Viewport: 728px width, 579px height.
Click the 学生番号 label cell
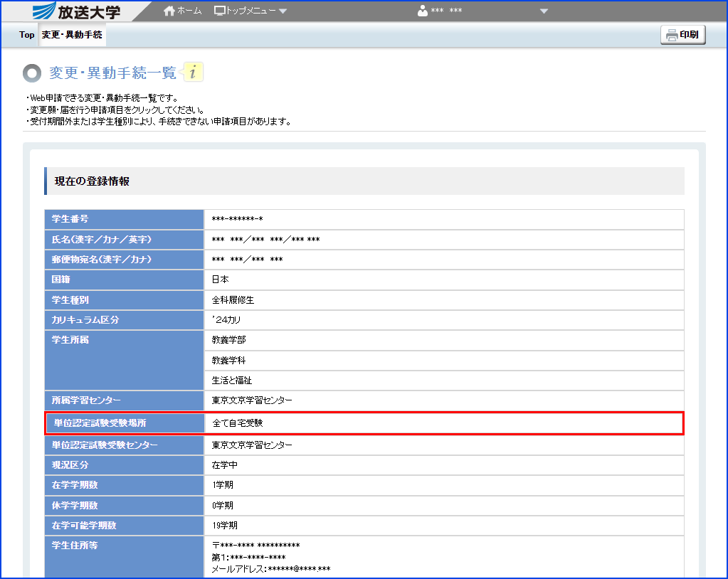pos(70,219)
